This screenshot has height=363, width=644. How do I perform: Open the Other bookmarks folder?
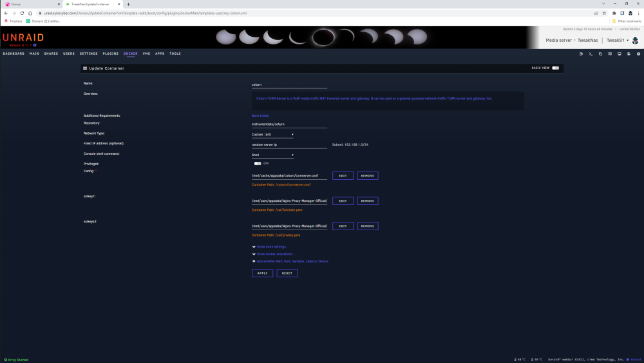(x=627, y=21)
